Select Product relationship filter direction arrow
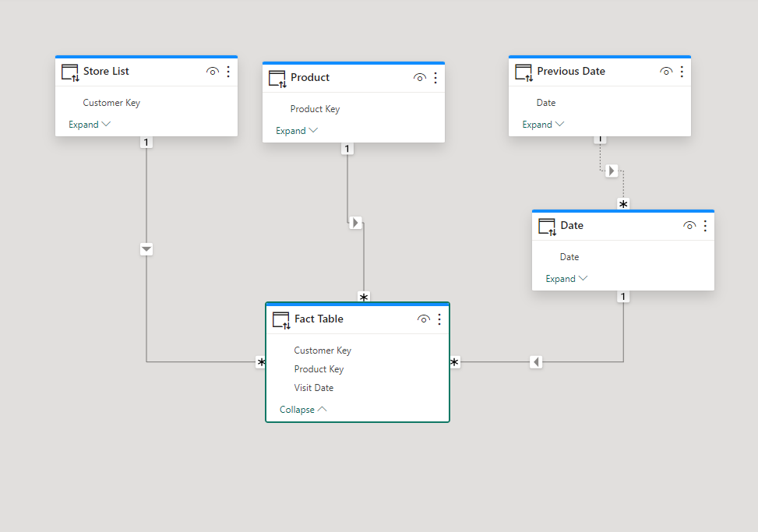 [356, 223]
